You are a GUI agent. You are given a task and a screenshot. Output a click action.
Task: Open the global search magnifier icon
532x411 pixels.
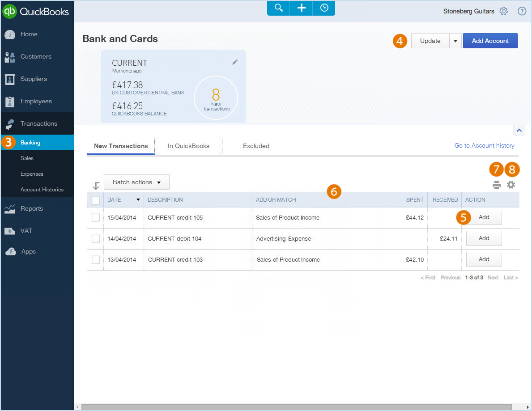point(278,8)
